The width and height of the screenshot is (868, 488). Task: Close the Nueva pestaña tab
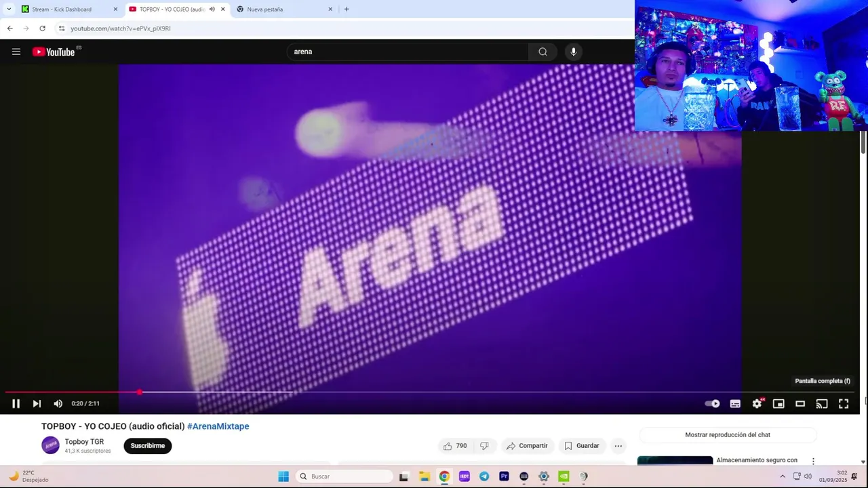[x=330, y=9]
